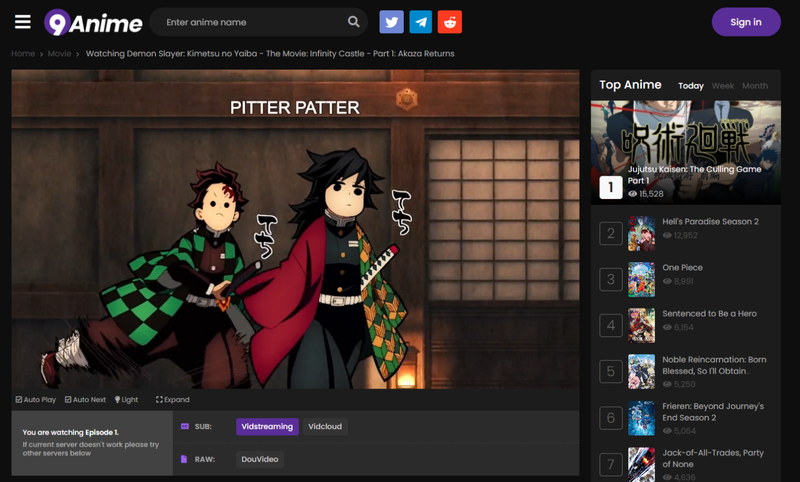Click the video player frame

pos(295,230)
